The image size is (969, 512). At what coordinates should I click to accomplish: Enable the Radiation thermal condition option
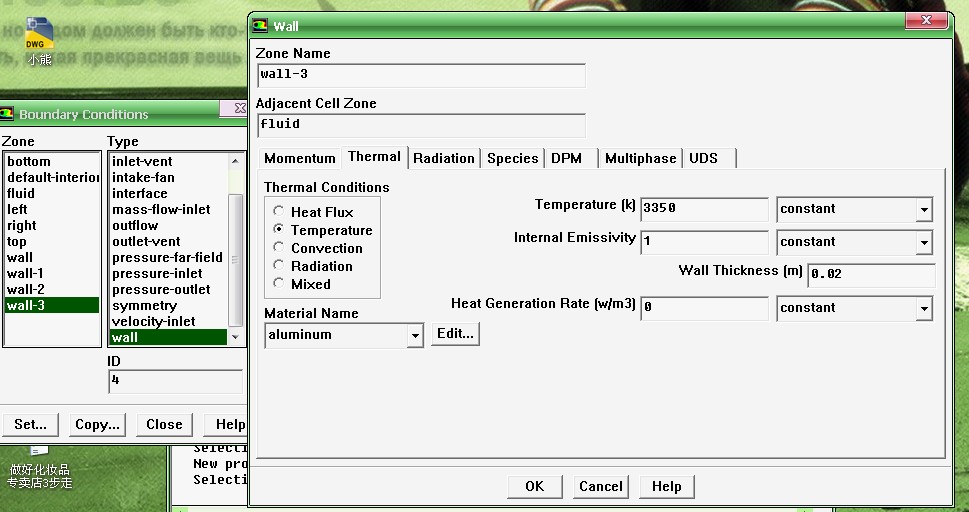[x=279, y=266]
